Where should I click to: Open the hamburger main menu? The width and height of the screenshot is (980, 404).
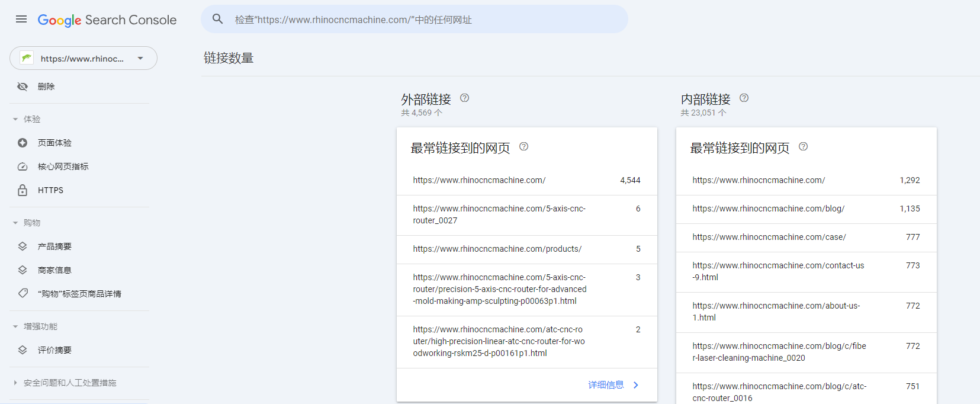pos(21,19)
